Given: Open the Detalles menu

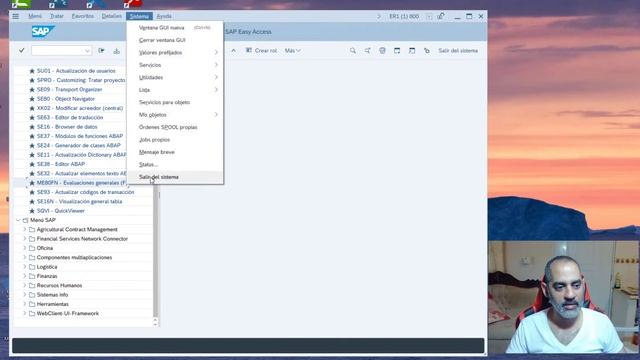Looking at the screenshot, I should pyautogui.click(x=111, y=16).
